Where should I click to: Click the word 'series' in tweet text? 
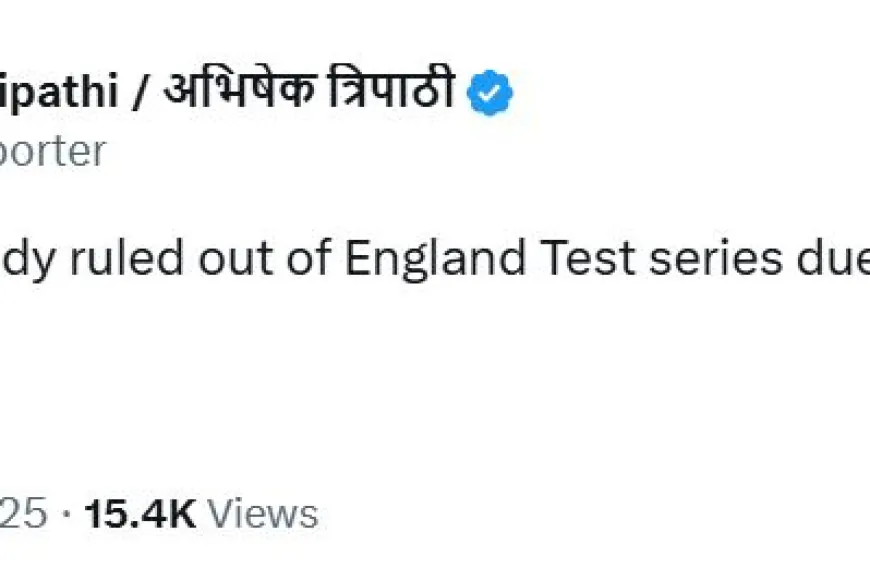(715, 259)
